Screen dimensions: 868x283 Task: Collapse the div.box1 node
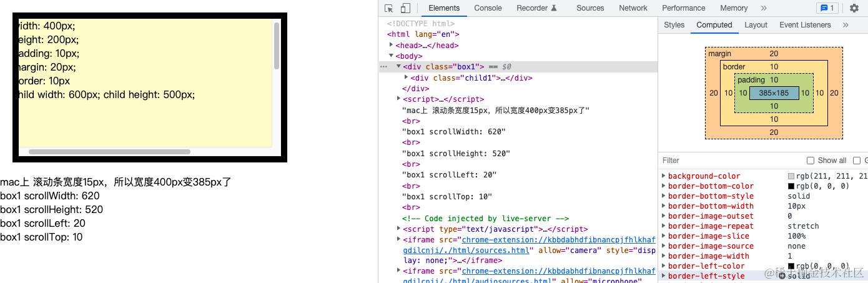point(399,66)
